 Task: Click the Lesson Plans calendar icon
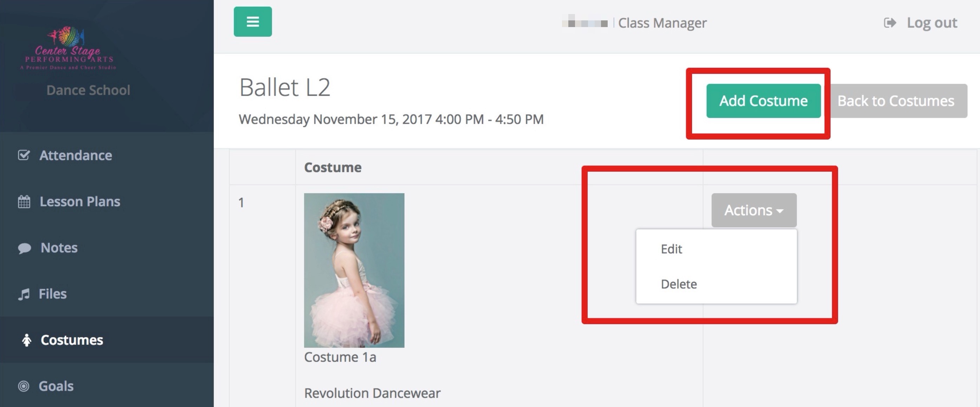click(x=24, y=202)
